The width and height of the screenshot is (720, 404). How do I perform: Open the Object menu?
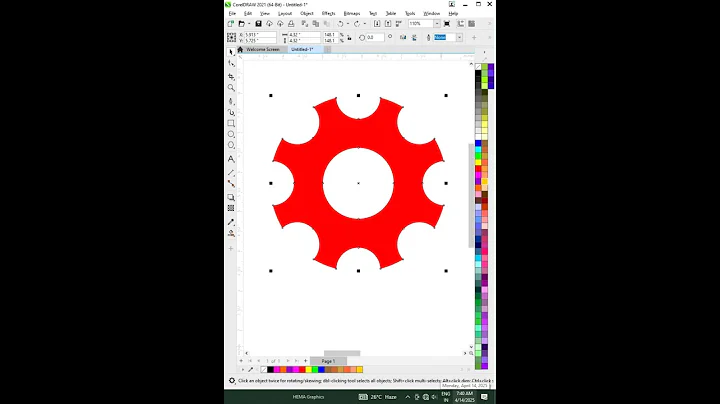click(x=307, y=13)
